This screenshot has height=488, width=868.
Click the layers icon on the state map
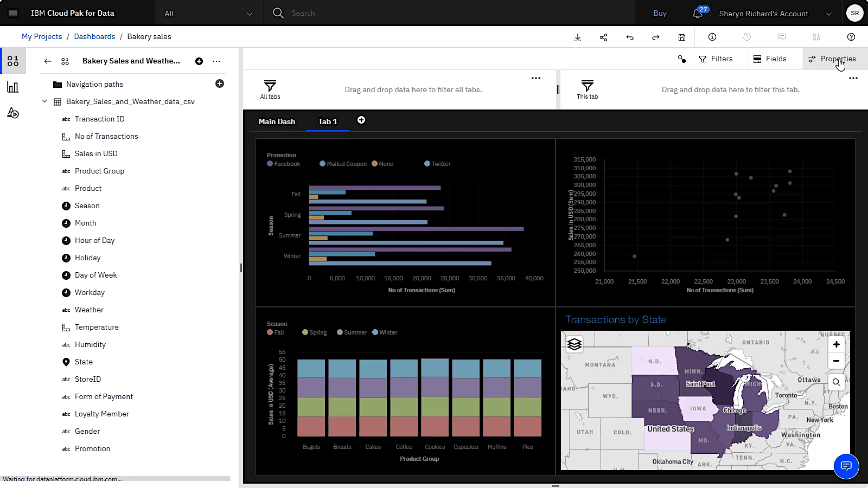click(574, 344)
